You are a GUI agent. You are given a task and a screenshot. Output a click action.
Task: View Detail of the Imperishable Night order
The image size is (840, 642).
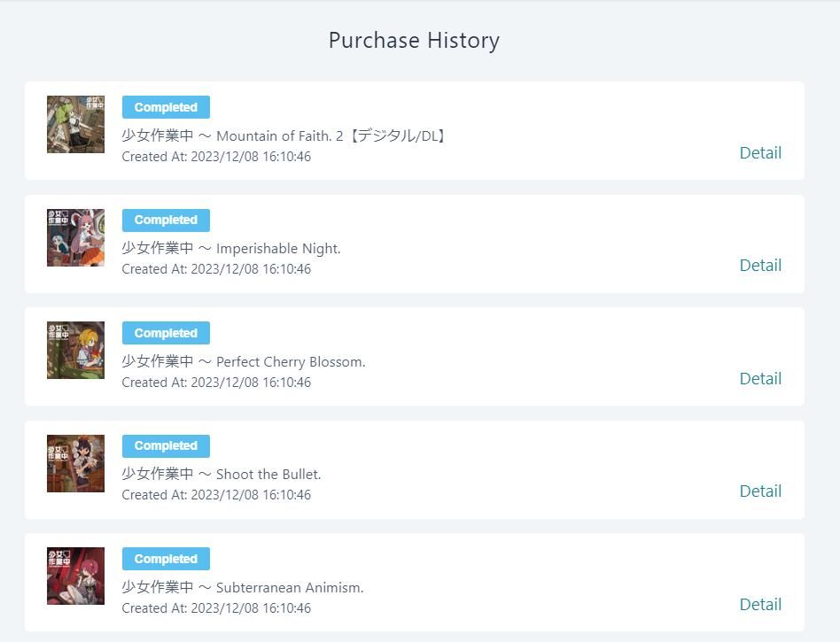pyautogui.click(x=759, y=265)
